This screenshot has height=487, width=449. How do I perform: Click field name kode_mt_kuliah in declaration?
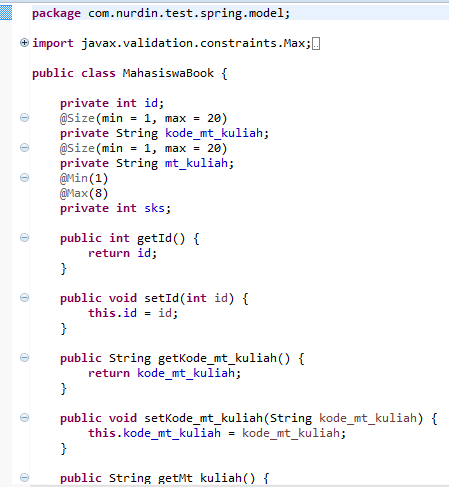point(214,133)
